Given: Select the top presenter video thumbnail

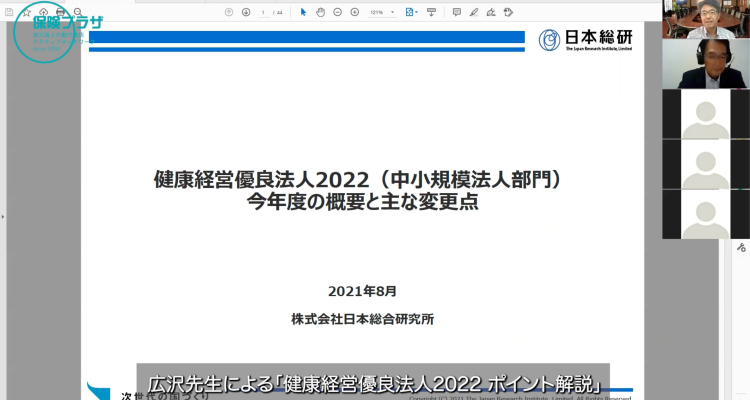Looking at the screenshot, I should 704,19.
